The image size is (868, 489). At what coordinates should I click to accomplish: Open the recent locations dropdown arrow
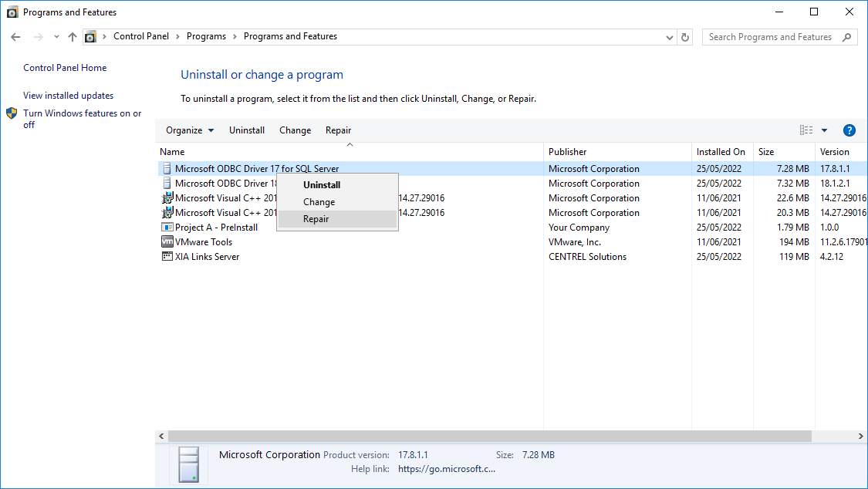pyautogui.click(x=56, y=37)
